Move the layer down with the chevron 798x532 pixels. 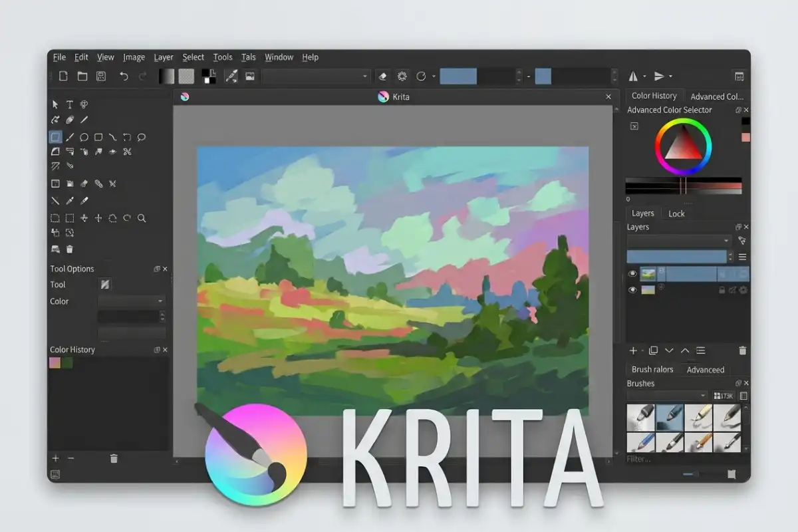pos(669,350)
